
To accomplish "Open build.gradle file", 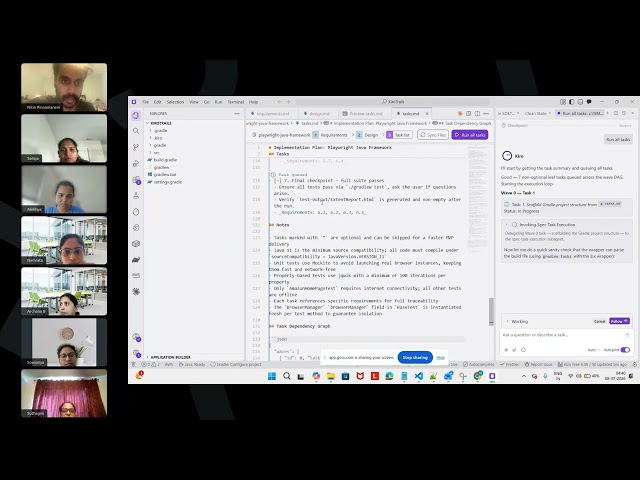I will pos(165,160).
